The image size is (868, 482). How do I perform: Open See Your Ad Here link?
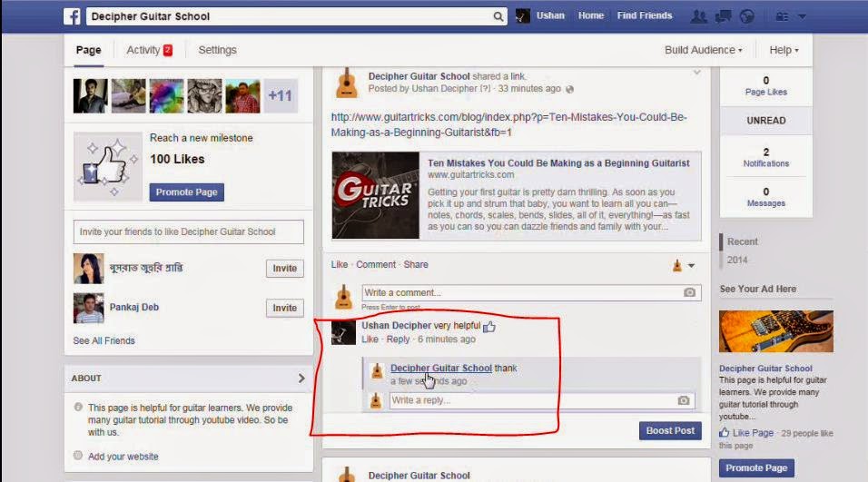click(757, 289)
